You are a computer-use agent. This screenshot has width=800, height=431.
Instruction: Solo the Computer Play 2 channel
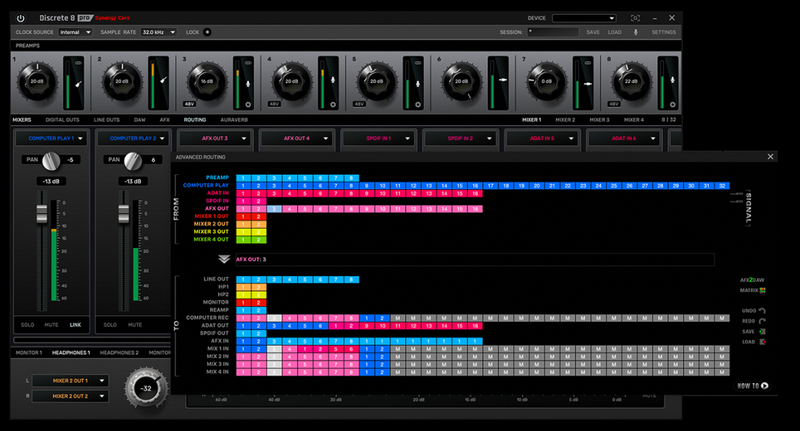point(110,325)
